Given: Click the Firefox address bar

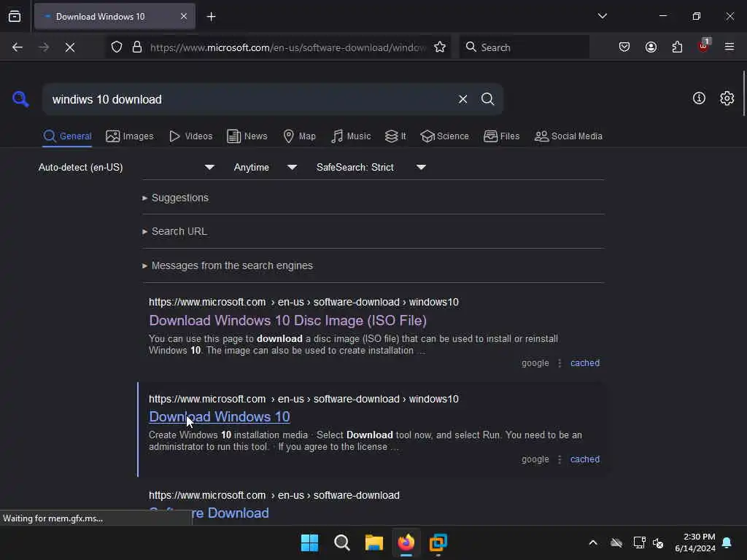Looking at the screenshot, I should click(x=287, y=47).
